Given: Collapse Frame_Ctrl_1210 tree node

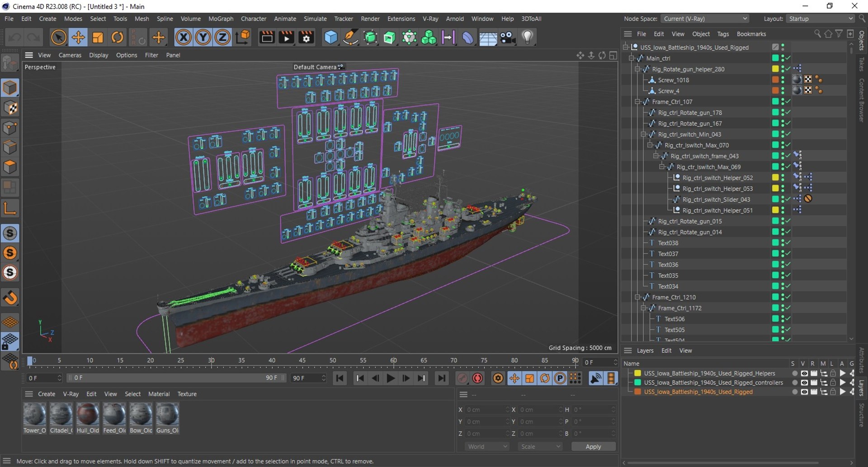Looking at the screenshot, I should click(637, 297).
